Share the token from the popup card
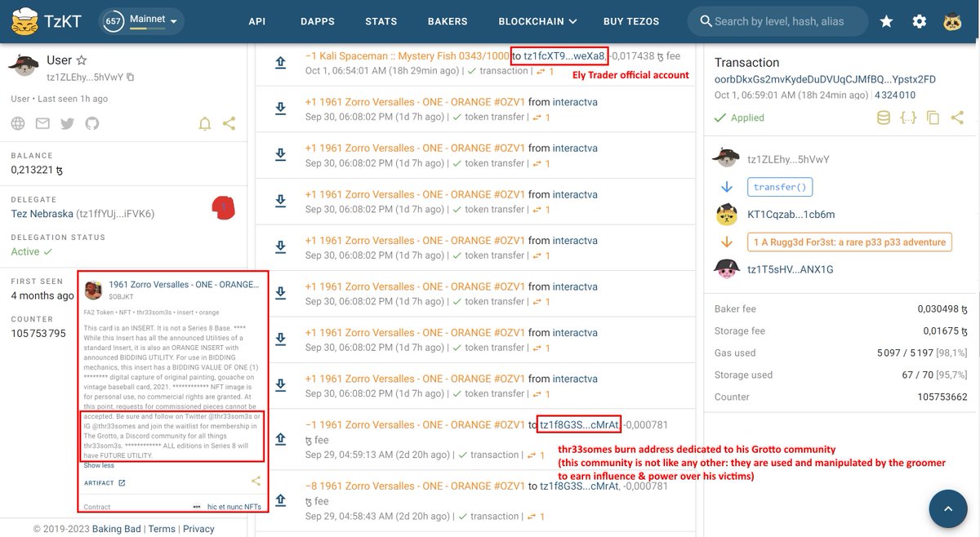This screenshot has height=537, width=980. click(256, 482)
